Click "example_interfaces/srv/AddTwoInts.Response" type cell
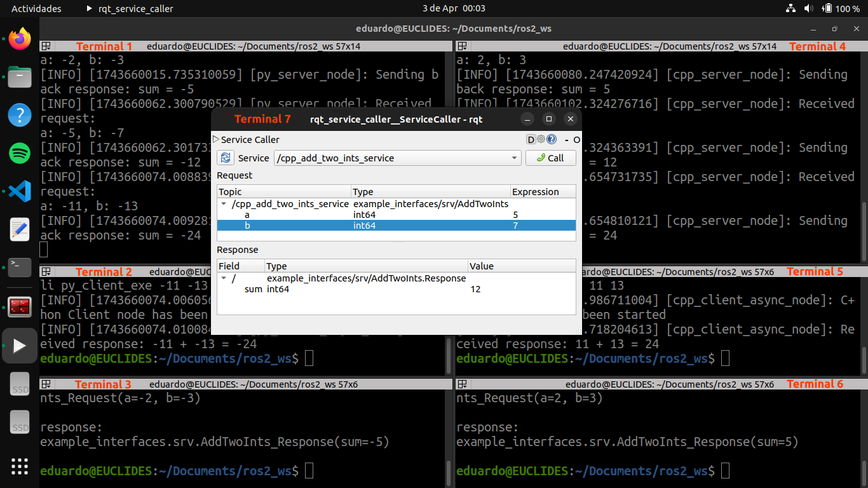Screen dimensions: 868x488 367,278
